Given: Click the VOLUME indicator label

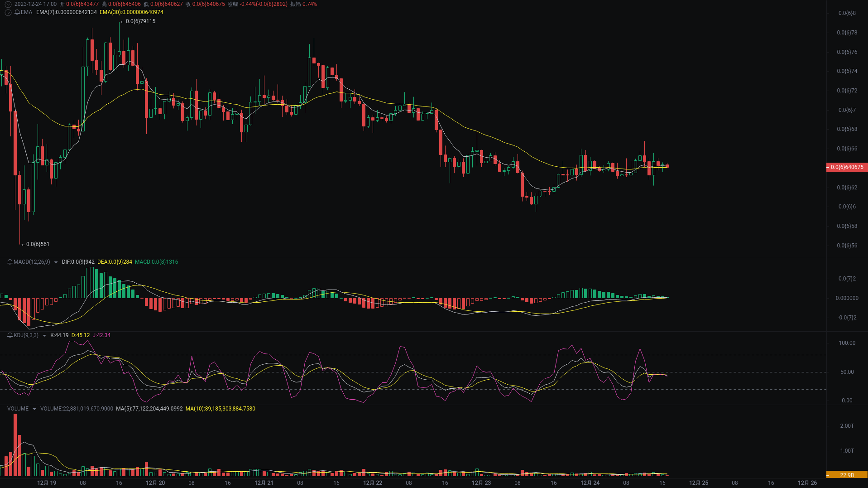Looking at the screenshot, I should click(18, 409).
